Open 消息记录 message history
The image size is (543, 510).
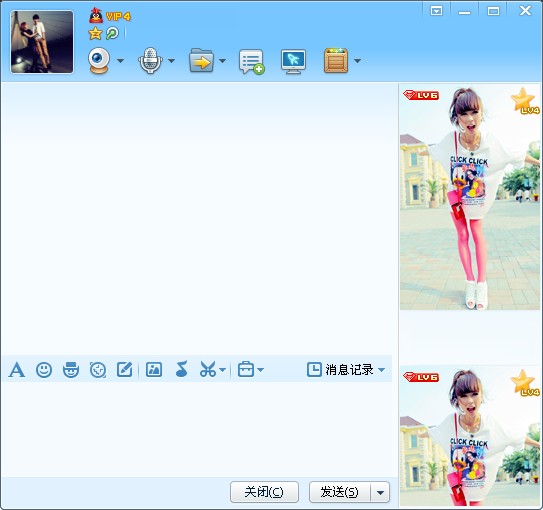(340, 369)
